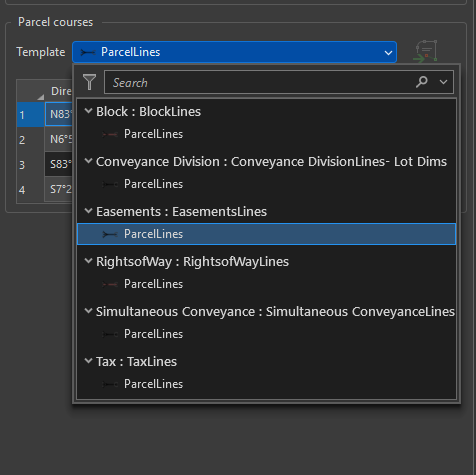The image size is (476, 475).
Task: Select ParcelLines icon under Block : BlockLines
Action: click(110, 134)
